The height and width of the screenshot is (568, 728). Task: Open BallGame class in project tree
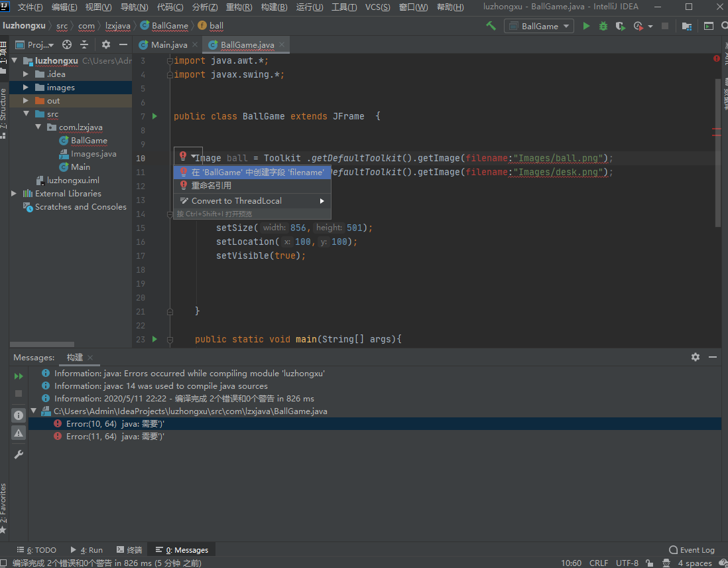89,141
